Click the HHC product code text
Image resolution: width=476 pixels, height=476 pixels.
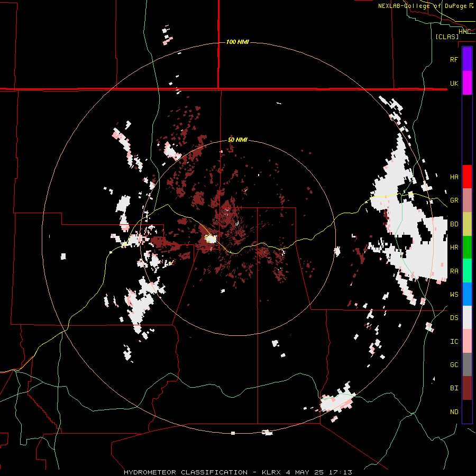coord(464,32)
